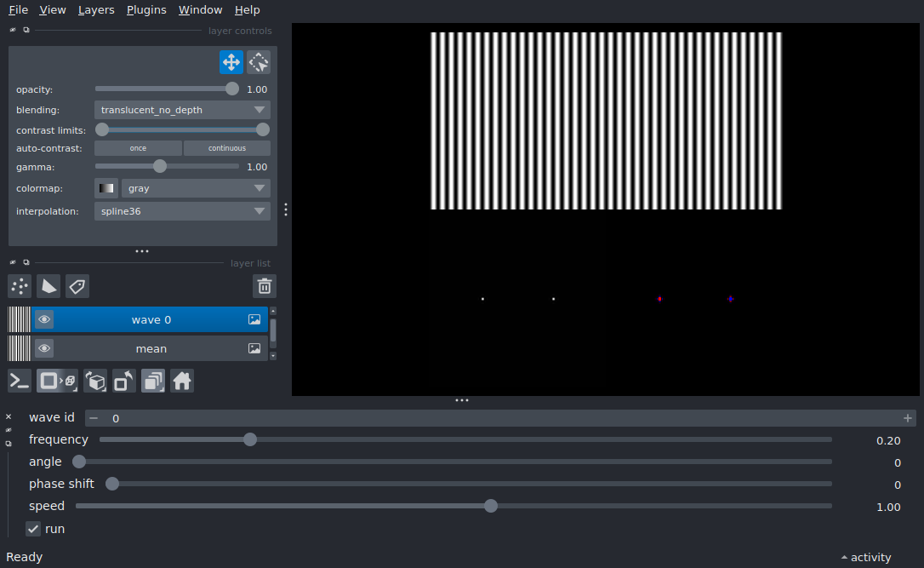
Task: Click the red point in canvas
Action: pos(659,299)
